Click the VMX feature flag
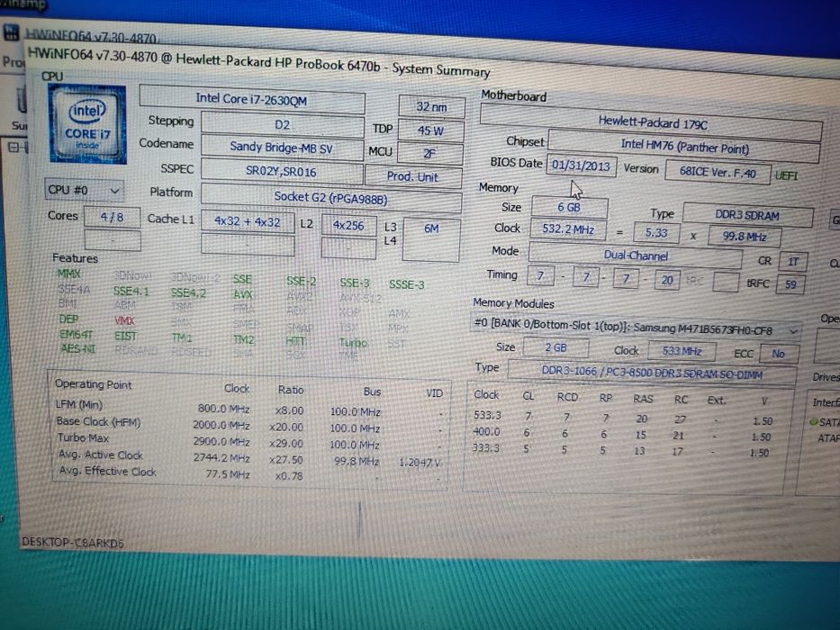 coord(124,321)
